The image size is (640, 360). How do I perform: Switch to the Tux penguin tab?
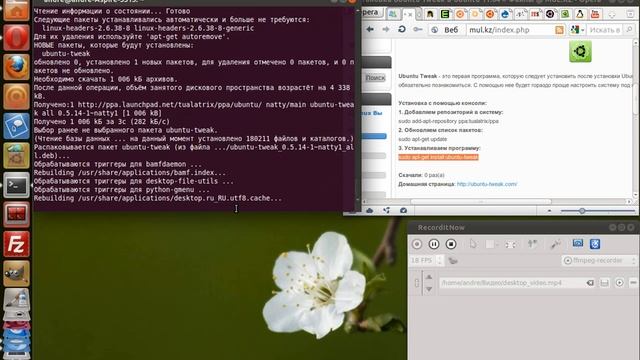point(580,14)
